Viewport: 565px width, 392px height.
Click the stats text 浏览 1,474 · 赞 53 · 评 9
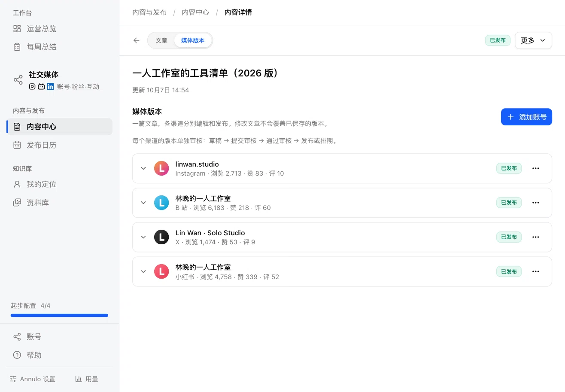(220, 242)
